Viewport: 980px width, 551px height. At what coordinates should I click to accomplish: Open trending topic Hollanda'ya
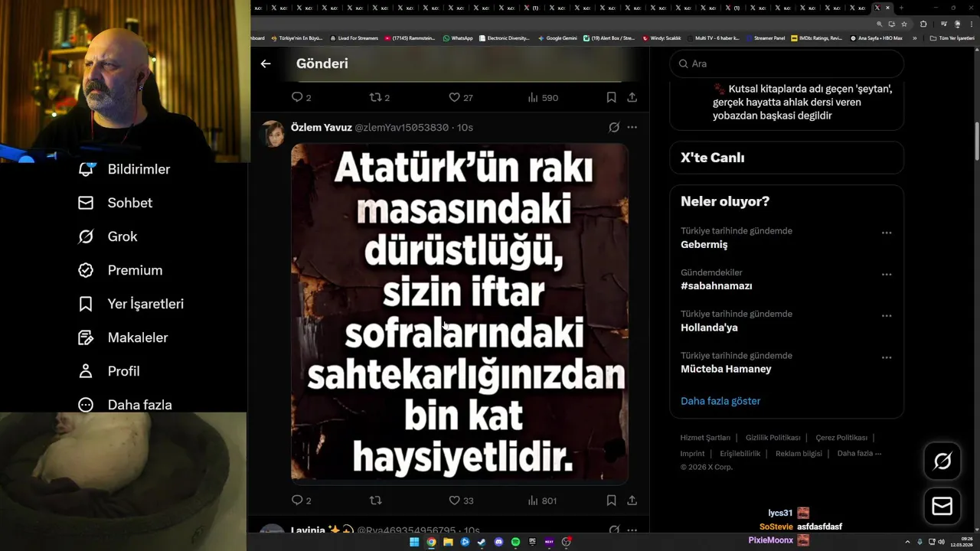(709, 328)
